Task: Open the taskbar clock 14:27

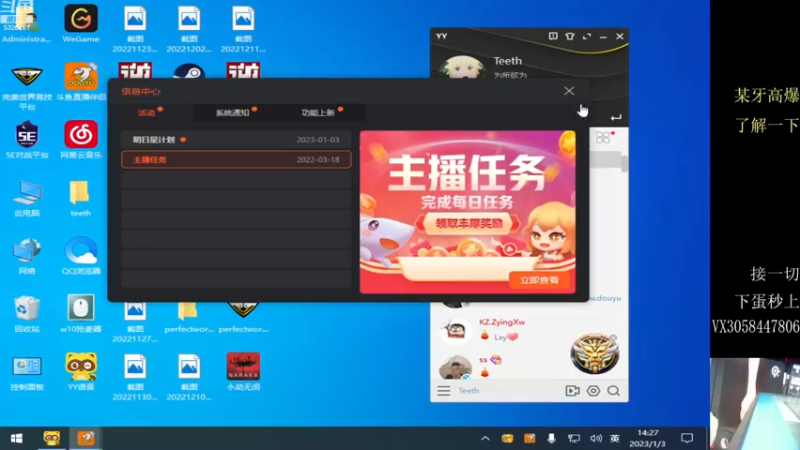Action: click(x=647, y=438)
